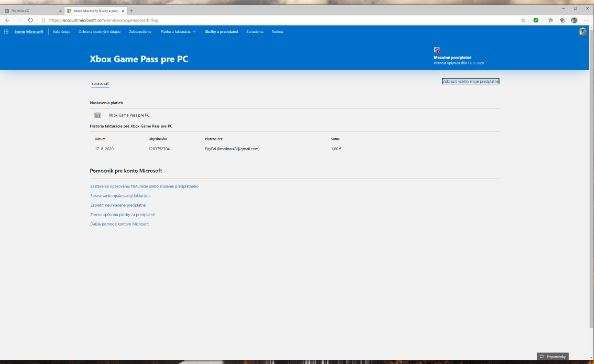Focus the address bar URL field
Image resolution: width=594 pixels, height=364 pixels.
click(280, 20)
